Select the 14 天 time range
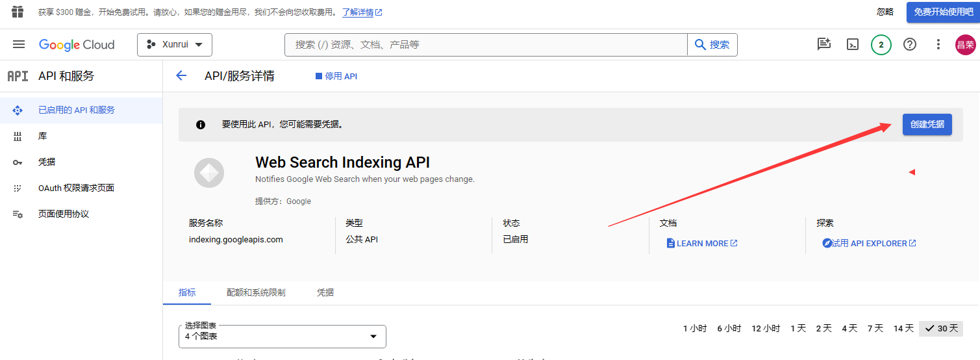Screen dimensions: 980x360 point(903,329)
